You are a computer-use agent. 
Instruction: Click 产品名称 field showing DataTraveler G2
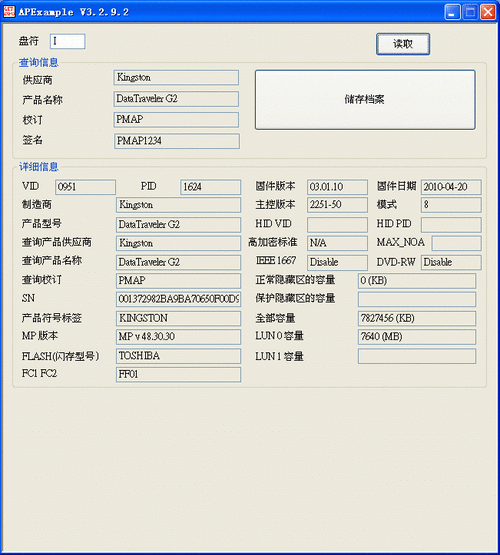tap(176, 99)
